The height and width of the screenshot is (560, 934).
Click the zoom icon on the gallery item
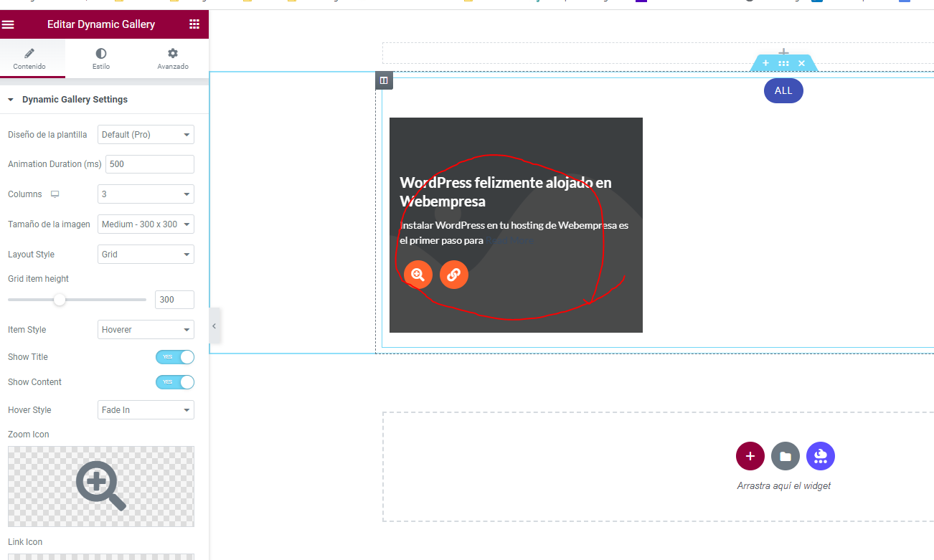pos(418,275)
